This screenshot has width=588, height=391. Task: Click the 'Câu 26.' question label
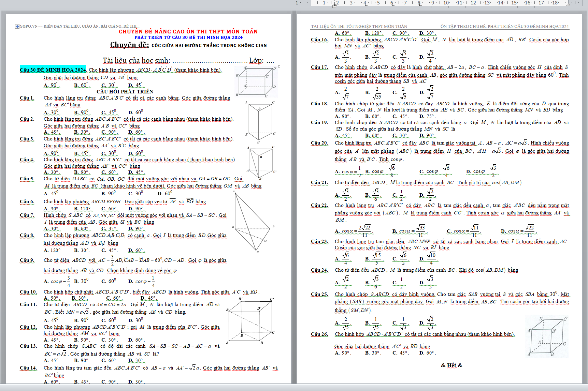point(319,334)
